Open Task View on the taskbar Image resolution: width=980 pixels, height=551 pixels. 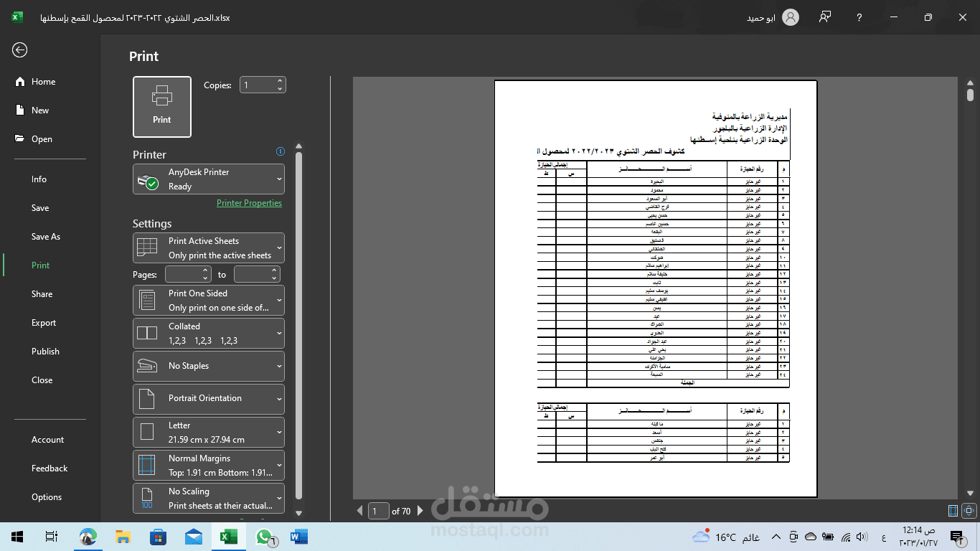[52, 537]
